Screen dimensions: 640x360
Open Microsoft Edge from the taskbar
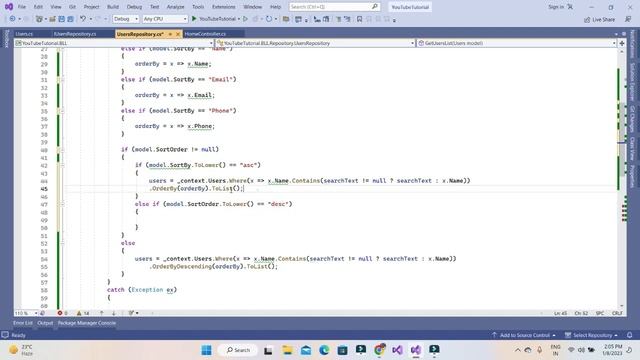[x=324, y=350]
